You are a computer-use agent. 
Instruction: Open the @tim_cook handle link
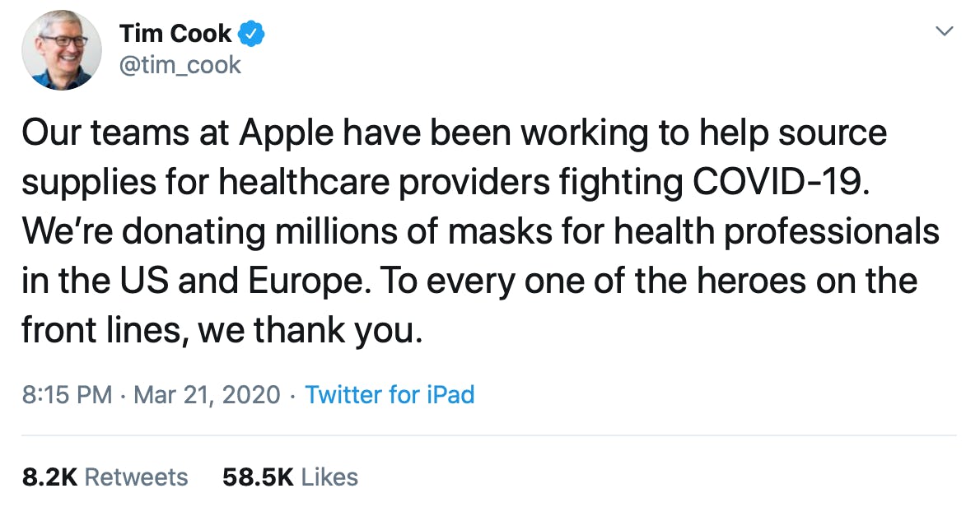pyautogui.click(x=180, y=64)
